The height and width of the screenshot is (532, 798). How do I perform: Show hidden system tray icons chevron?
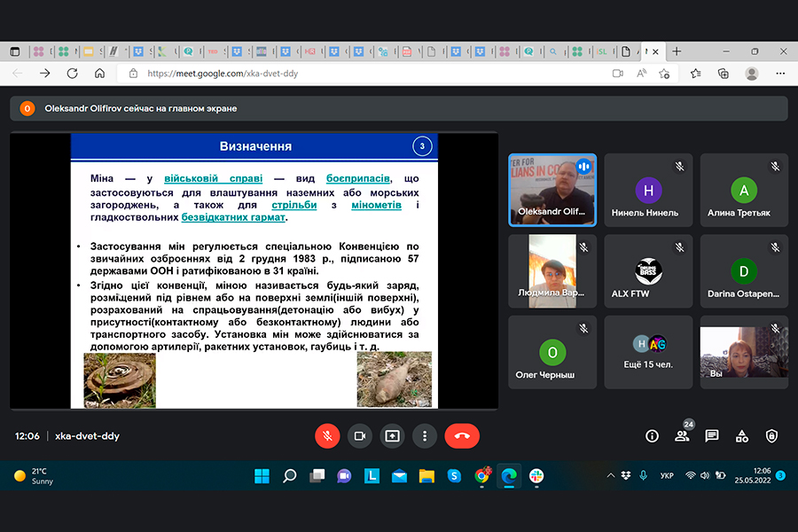[x=611, y=475]
